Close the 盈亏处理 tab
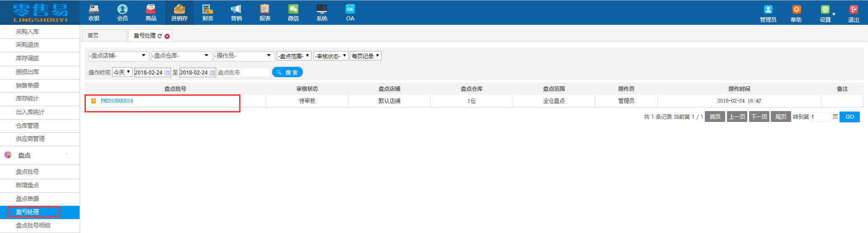Image resolution: width=868 pixels, height=233 pixels. (167, 36)
